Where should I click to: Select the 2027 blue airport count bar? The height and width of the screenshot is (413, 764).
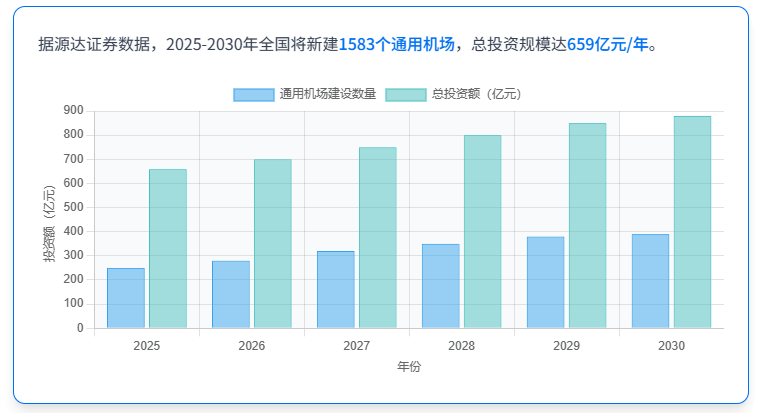click(336, 290)
